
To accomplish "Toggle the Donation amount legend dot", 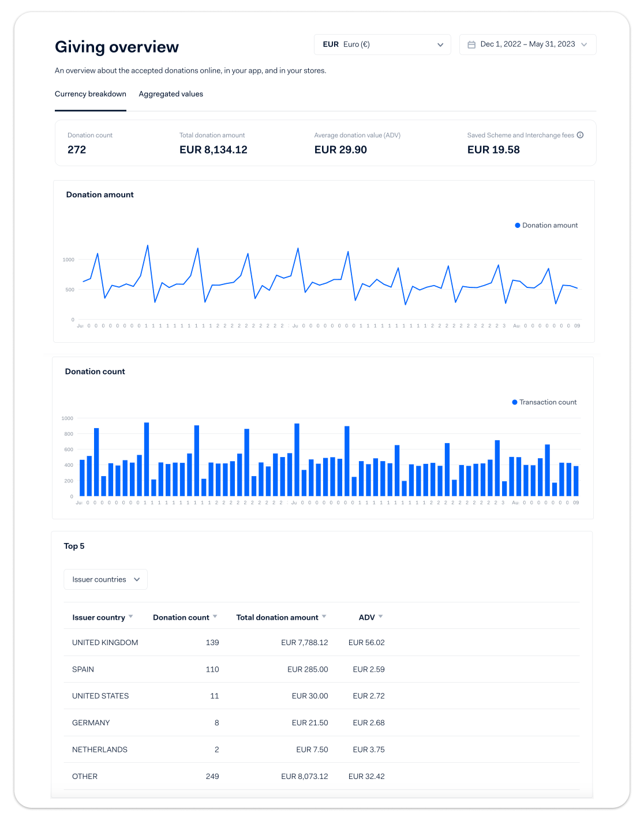I will click(518, 226).
